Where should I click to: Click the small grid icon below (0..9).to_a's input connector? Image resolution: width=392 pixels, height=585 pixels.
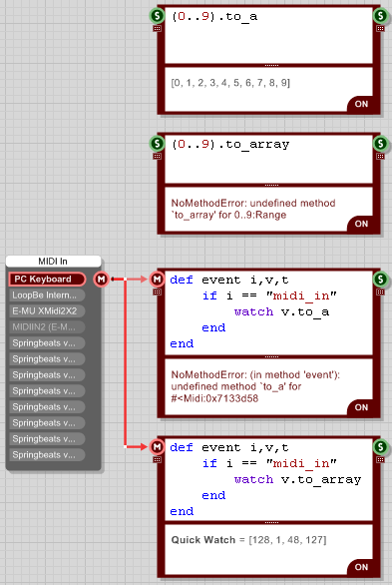(157, 28)
